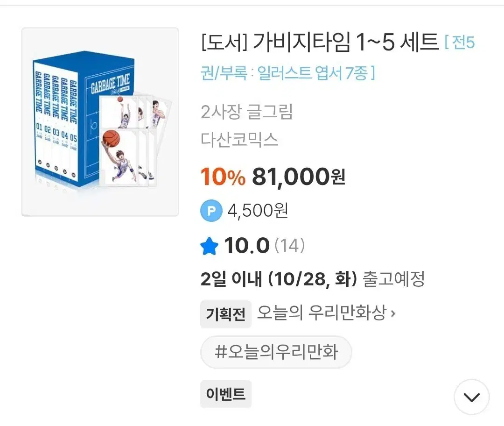Open the 오늘의 우리만화상 promotion link
This screenshot has height=426, width=504.
click(x=321, y=314)
